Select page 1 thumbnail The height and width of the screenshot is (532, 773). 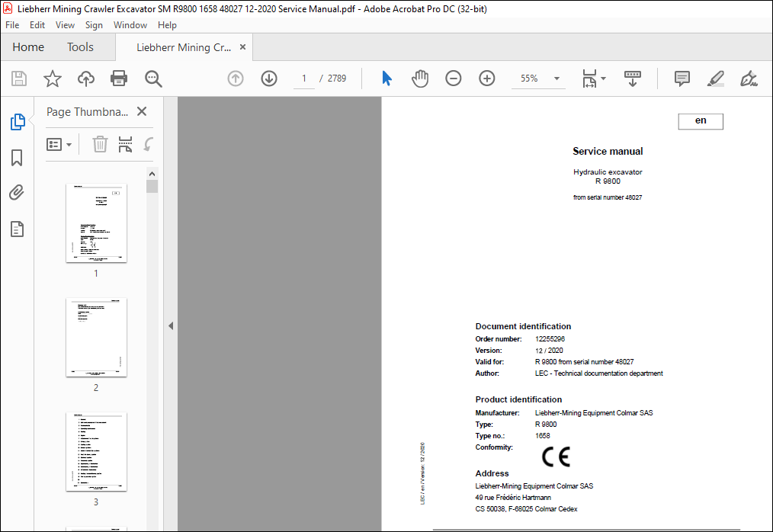coord(96,223)
